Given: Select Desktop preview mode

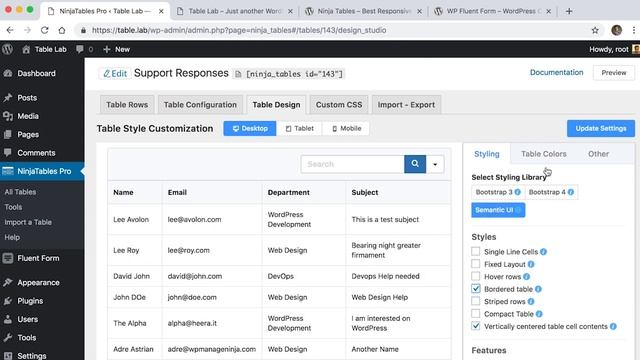Looking at the screenshot, I should 250,129.
